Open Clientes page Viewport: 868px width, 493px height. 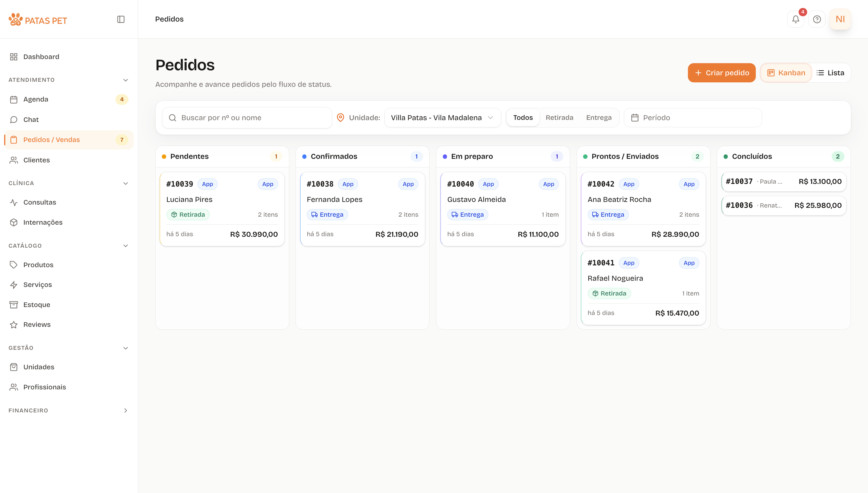point(69,160)
